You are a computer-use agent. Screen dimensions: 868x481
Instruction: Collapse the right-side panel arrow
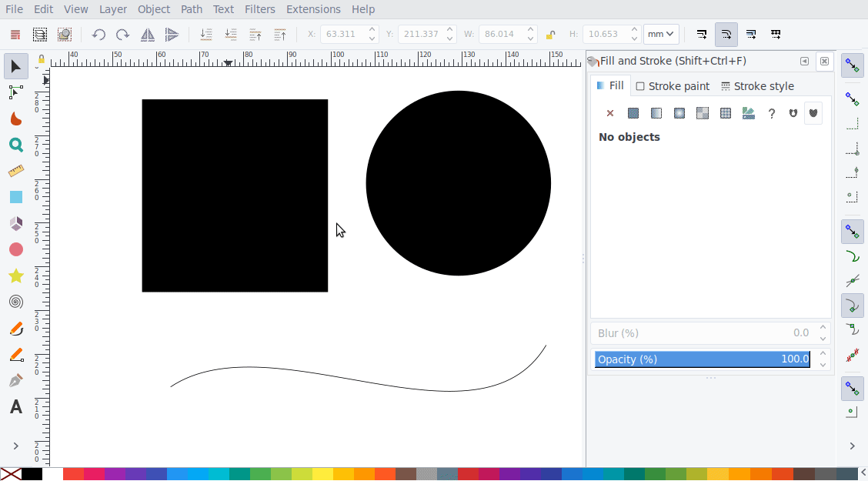click(x=805, y=61)
